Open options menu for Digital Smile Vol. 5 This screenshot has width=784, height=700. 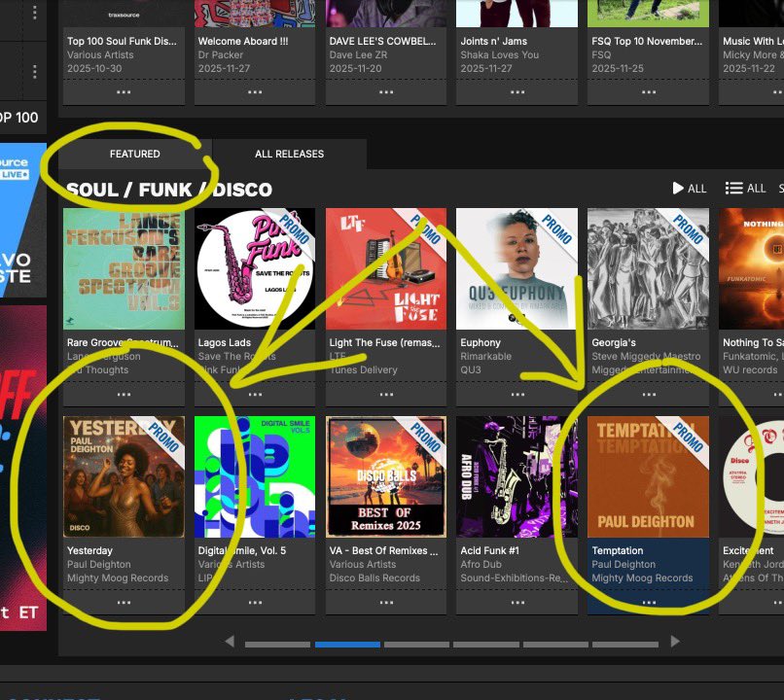[255, 603]
